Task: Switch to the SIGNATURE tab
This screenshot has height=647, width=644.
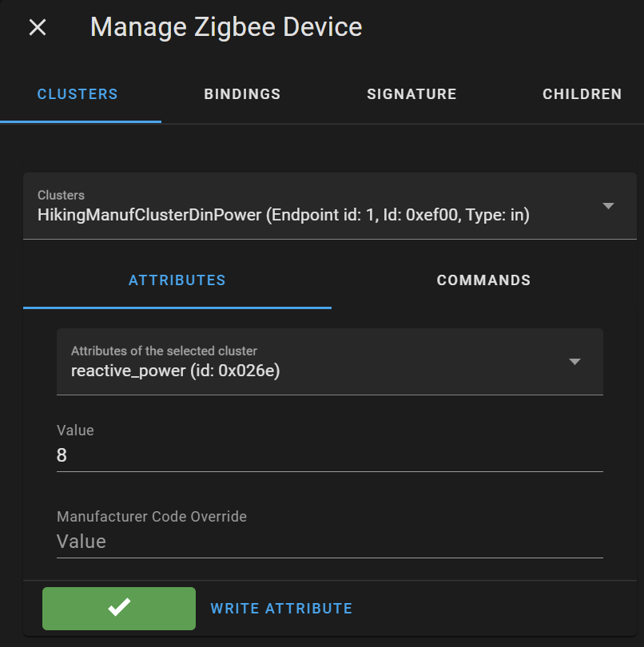Action: pyautogui.click(x=411, y=93)
